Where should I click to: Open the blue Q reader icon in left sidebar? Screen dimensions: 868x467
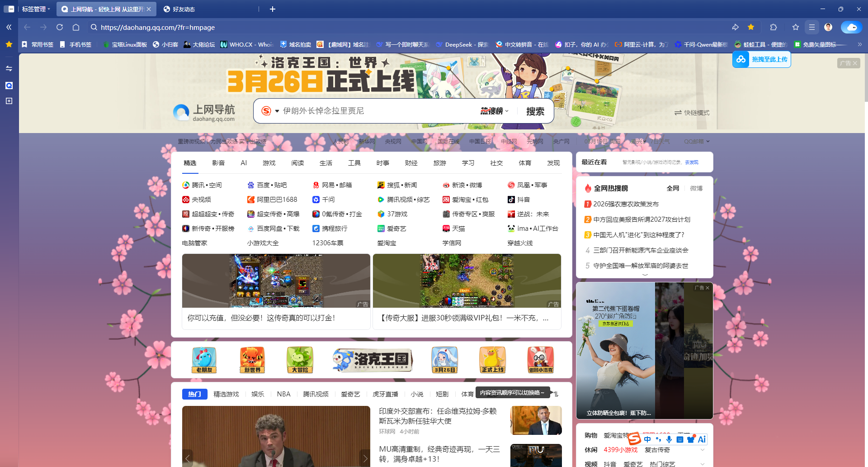tap(9, 85)
